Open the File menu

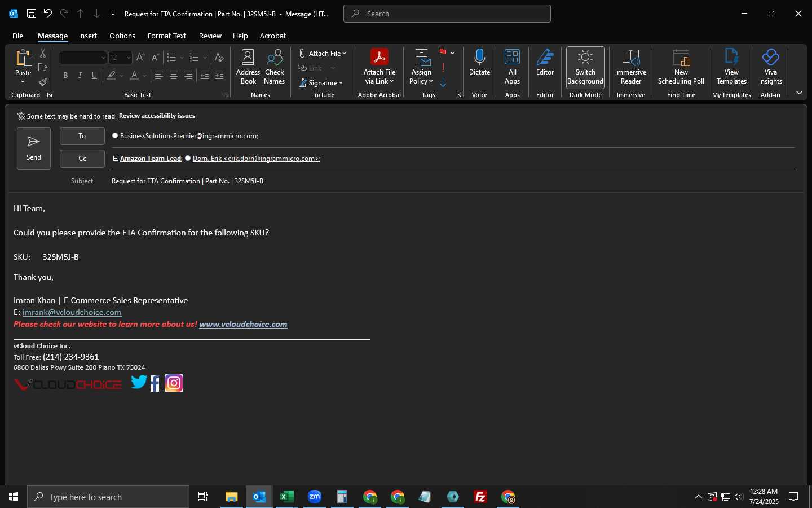(x=17, y=36)
